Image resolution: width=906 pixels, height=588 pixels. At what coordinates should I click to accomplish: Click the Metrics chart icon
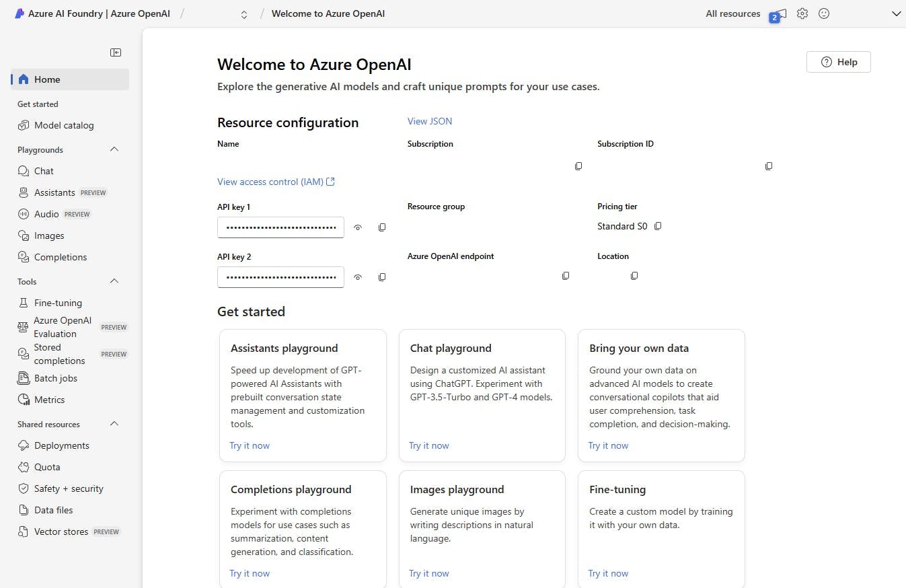point(24,400)
